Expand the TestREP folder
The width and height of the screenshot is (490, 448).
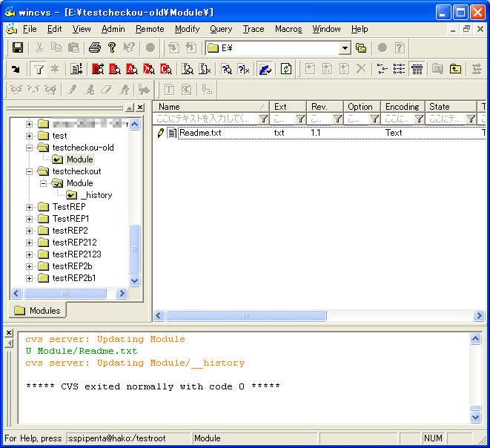pos(29,207)
